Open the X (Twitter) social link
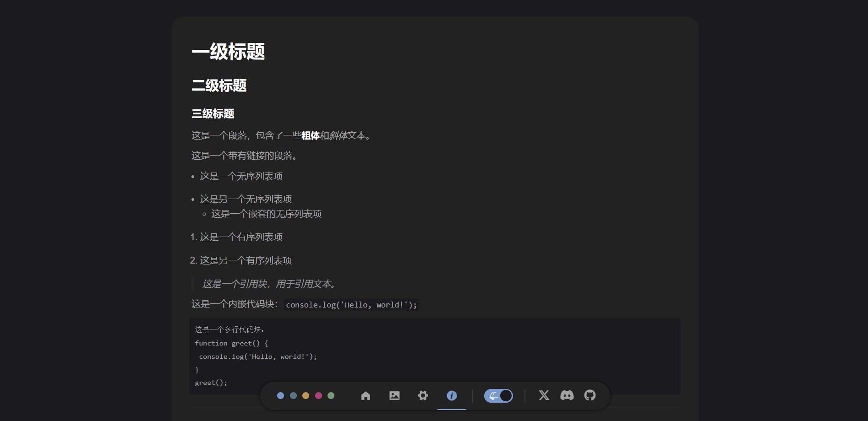868x421 pixels. coord(544,395)
